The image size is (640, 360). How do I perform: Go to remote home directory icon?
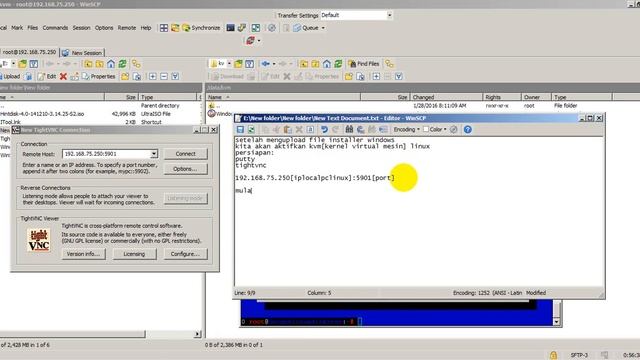click(x=327, y=64)
